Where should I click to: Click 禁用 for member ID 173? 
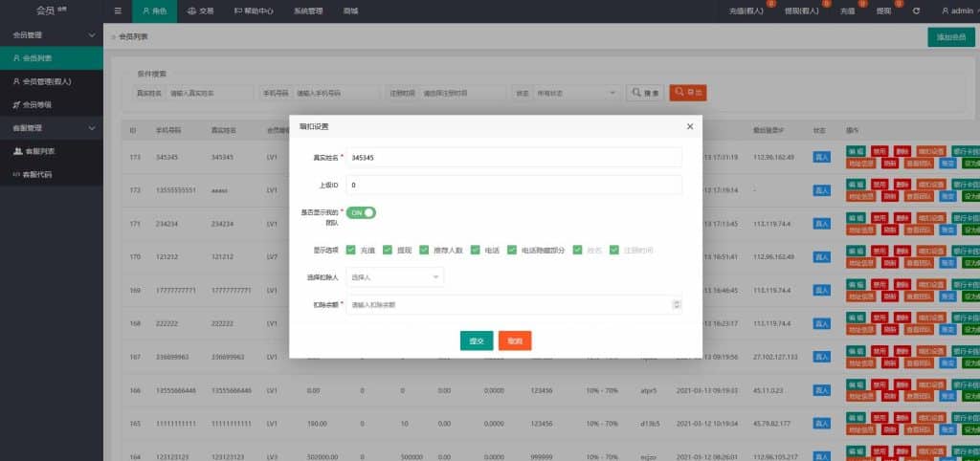pos(880,151)
